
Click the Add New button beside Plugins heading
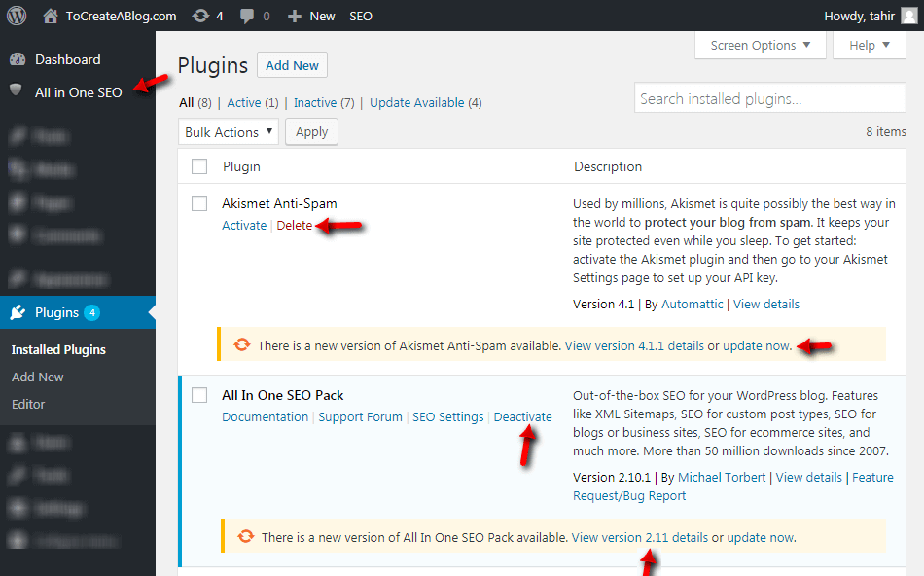293,65
